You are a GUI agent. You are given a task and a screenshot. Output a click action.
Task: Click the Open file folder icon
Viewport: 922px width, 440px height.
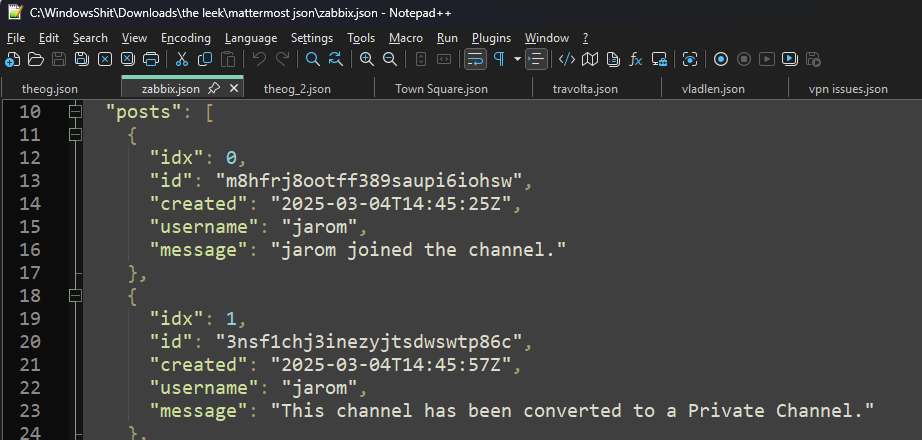tap(35, 59)
